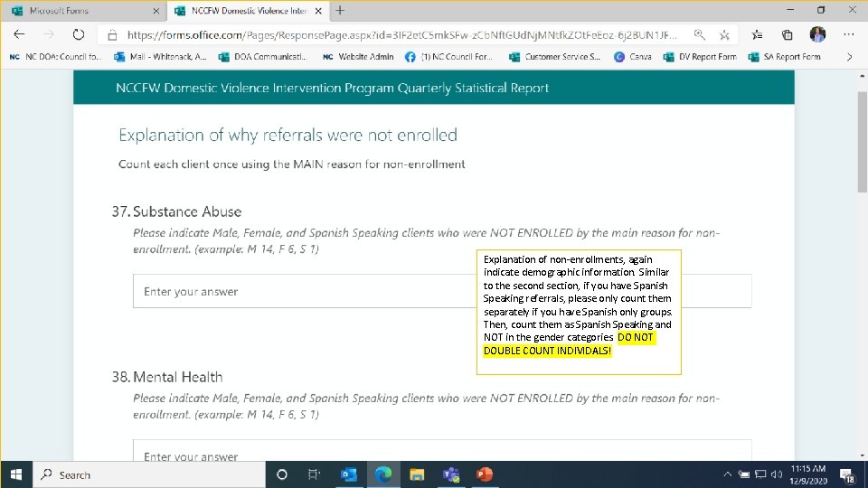This screenshot has width=868, height=488.
Task: Click the '38. Mental Health' question label
Action: click(167, 377)
